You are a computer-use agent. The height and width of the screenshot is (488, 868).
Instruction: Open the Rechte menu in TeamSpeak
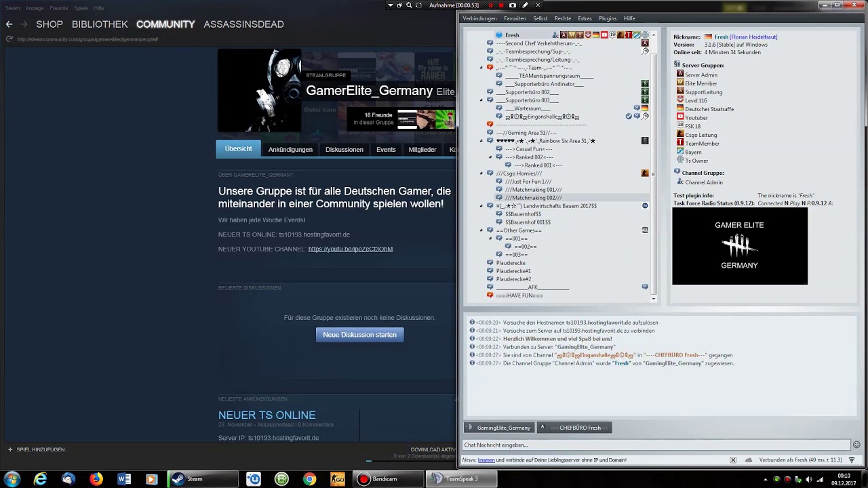563,18
